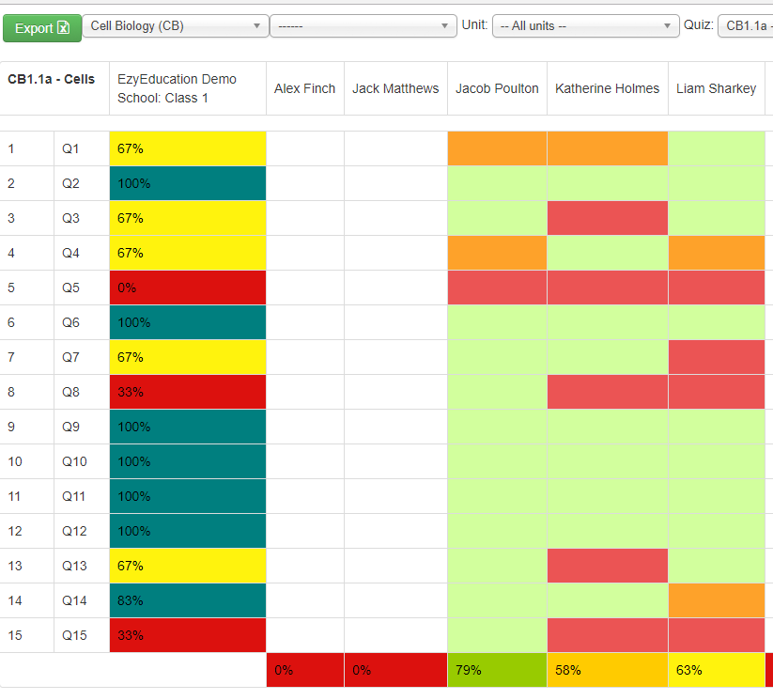Click the Jacob Poulton column header

pyautogui.click(x=497, y=88)
